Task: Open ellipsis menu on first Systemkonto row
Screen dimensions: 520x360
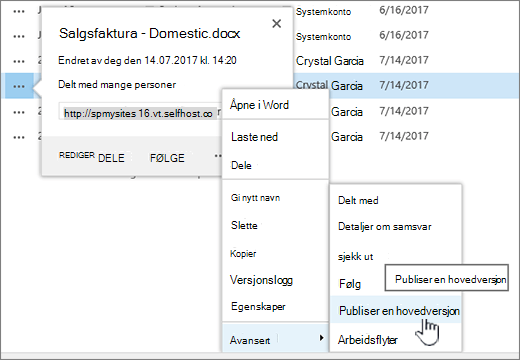Action: tap(19, 11)
